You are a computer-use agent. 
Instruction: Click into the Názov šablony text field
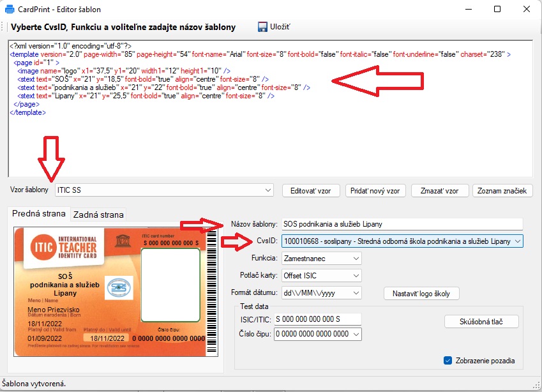(x=401, y=224)
